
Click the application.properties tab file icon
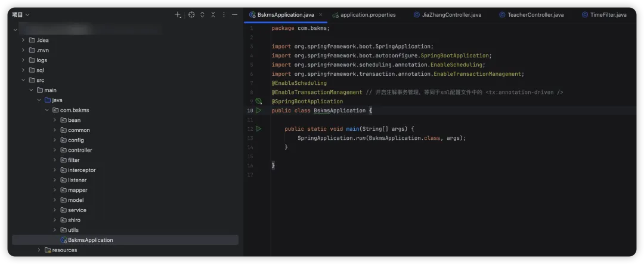pyautogui.click(x=336, y=15)
